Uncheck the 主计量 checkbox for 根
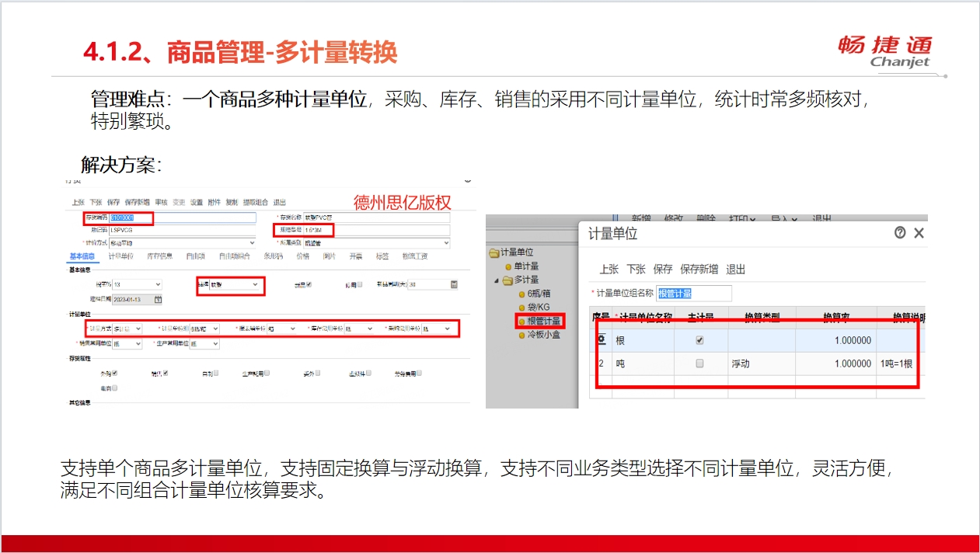Viewport: 980px width, 553px height. pyautogui.click(x=699, y=340)
